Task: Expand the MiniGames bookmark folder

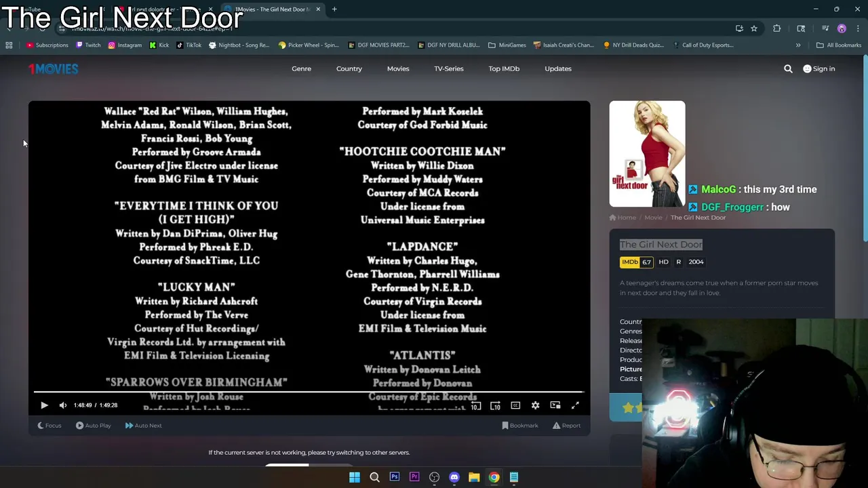Action: click(x=507, y=45)
